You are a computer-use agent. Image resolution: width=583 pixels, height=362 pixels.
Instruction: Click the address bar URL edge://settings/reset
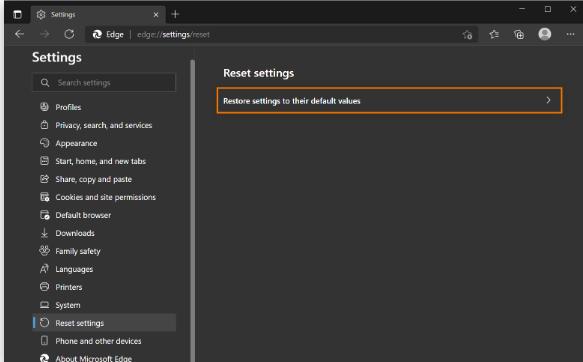tap(173, 35)
